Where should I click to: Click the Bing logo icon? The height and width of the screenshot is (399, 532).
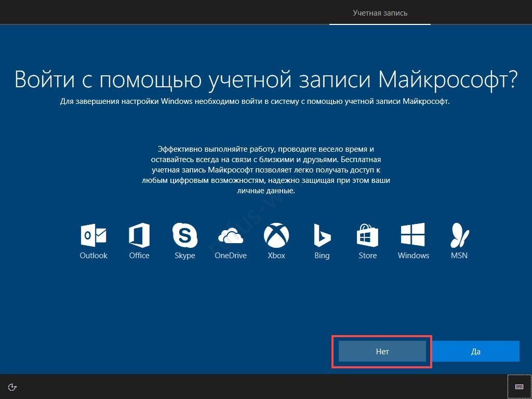pos(322,235)
